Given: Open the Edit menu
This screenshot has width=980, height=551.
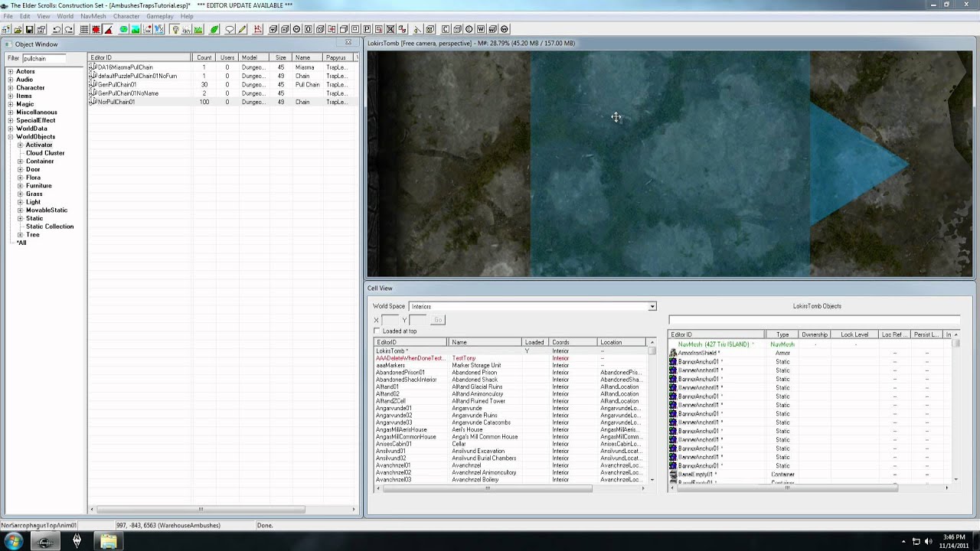Looking at the screenshot, I should [x=25, y=16].
